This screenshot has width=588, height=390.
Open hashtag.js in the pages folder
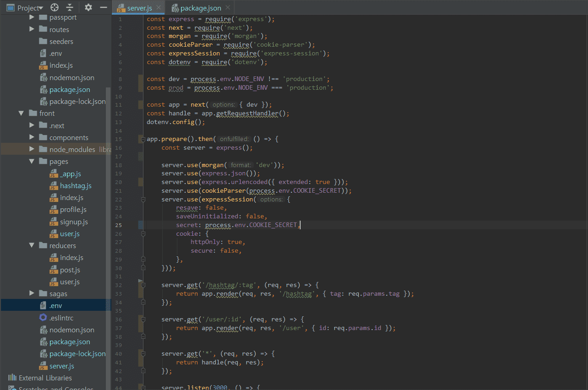76,186
